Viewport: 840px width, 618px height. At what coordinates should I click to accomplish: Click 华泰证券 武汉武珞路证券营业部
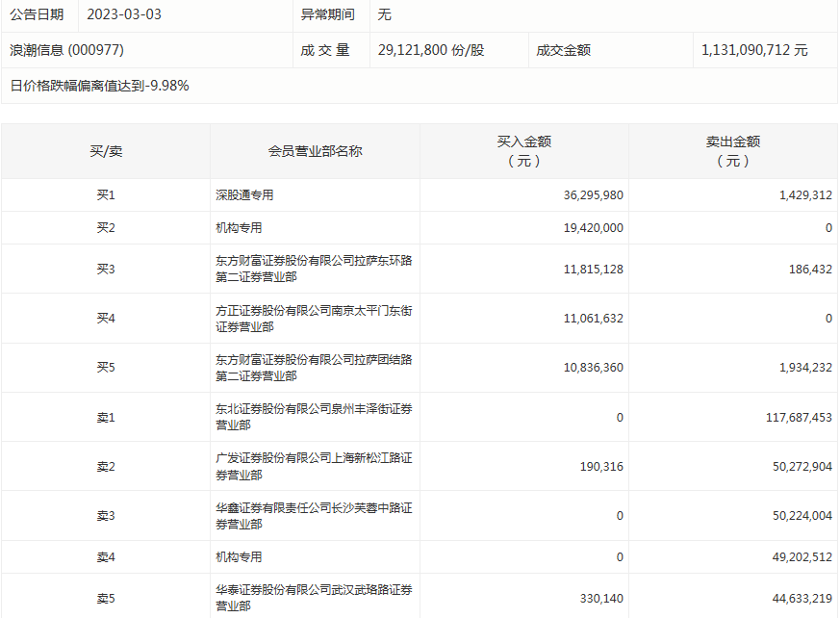[x=314, y=598]
